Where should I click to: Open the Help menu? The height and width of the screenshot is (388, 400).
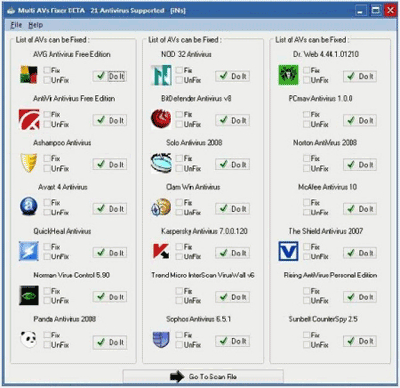35,25
